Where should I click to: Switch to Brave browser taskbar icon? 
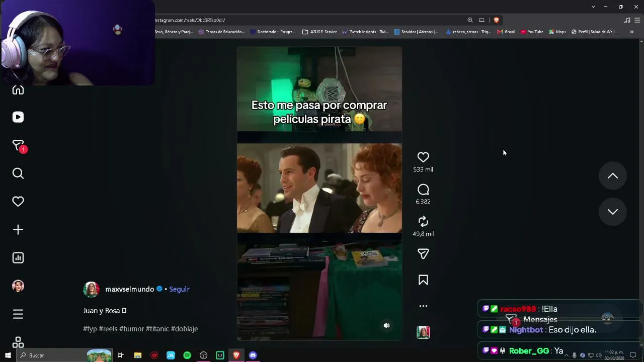[236, 355]
